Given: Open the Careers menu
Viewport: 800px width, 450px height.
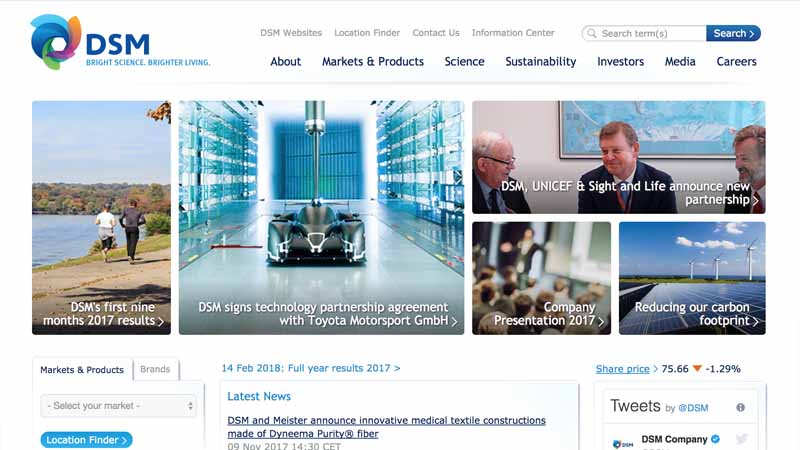Looking at the screenshot, I should [736, 62].
